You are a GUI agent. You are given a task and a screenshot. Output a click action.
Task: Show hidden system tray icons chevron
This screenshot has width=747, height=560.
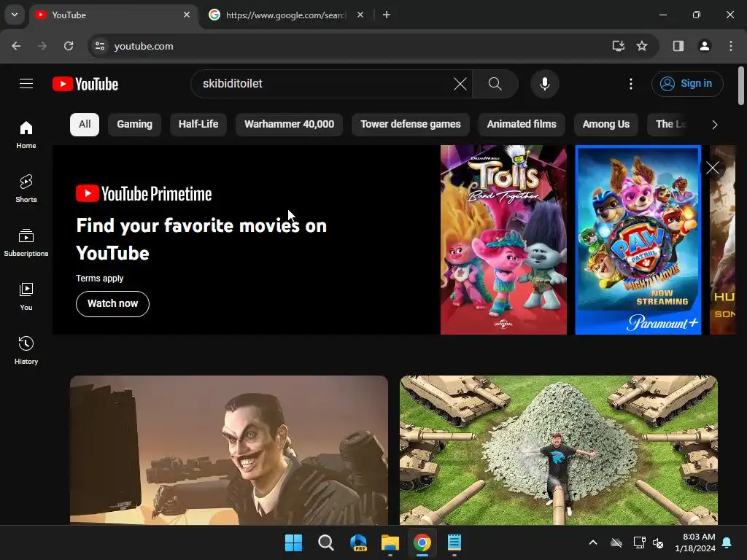593,542
